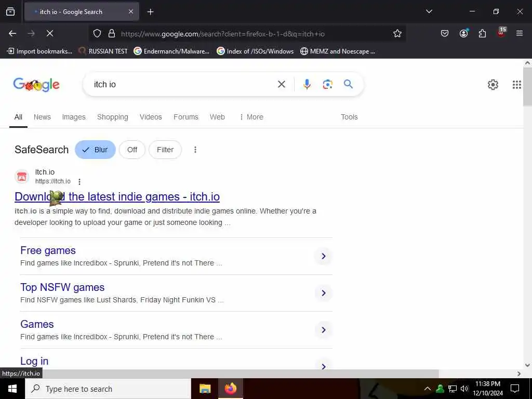Set SafeSearch to Filter
532x399 pixels.
click(x=165, y=150)
